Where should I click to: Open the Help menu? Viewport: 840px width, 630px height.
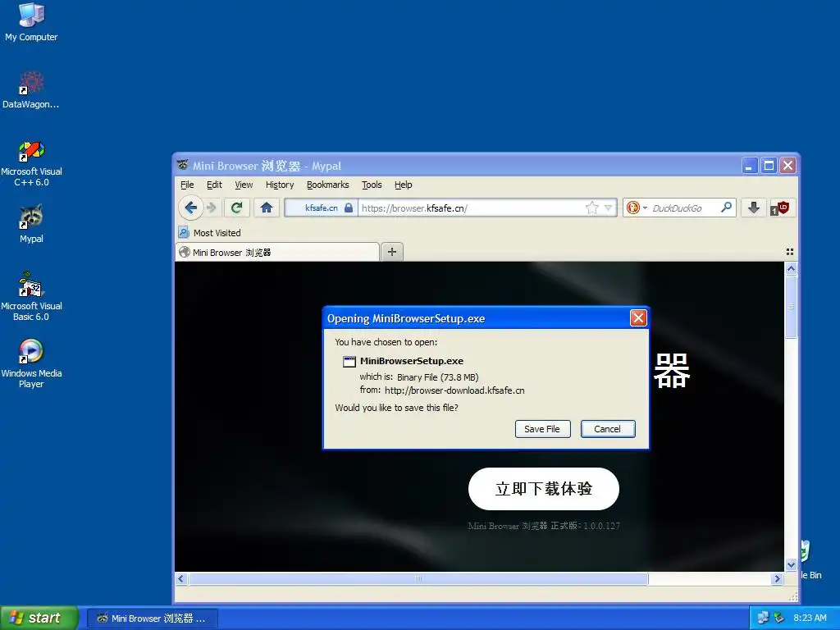[x=404, y=185]
